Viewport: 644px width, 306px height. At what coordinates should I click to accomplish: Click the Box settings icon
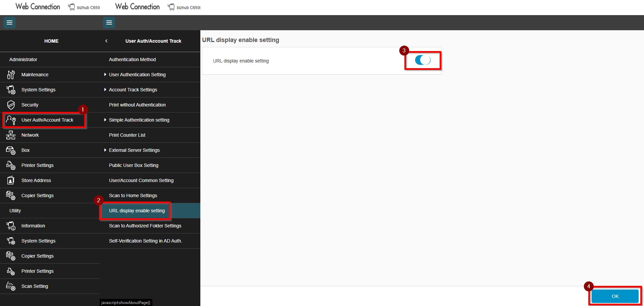pos(11,150)
